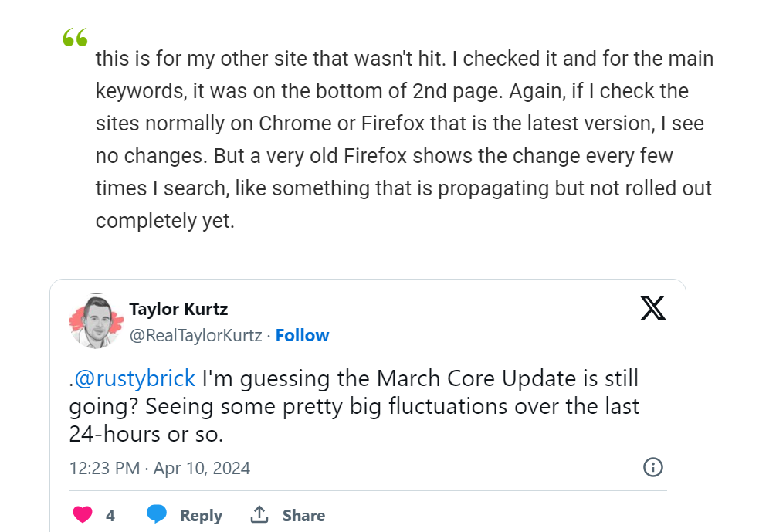Click the empty area right of the Follow link
This screenshot has width=776, height=532.
pos(463,335)
